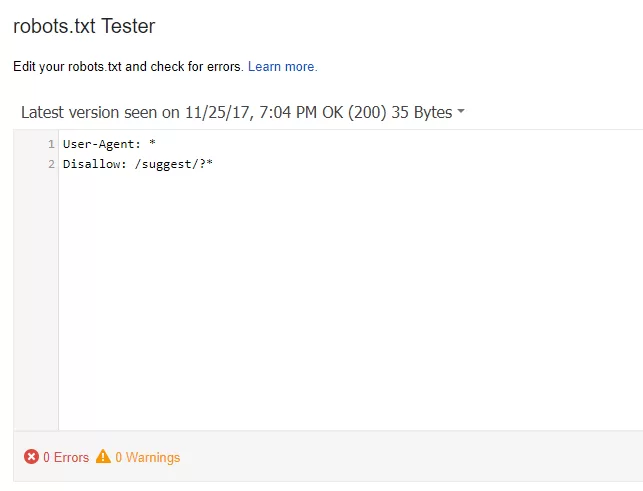Click the 35 Bytes size text
643x491 pixels.
[421, 112]
